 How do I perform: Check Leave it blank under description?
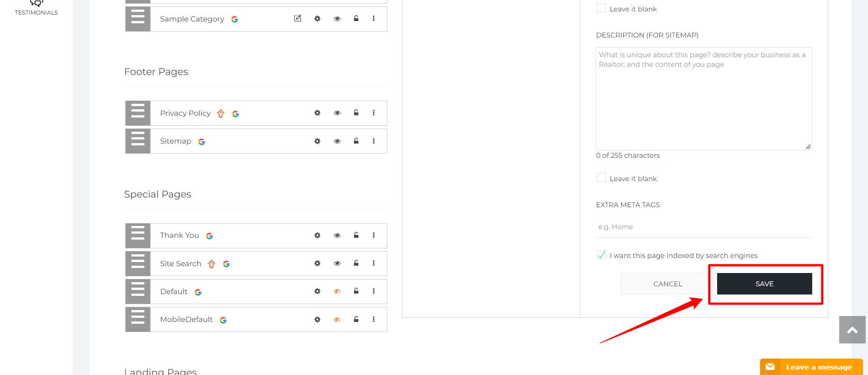tap(601, 178)
